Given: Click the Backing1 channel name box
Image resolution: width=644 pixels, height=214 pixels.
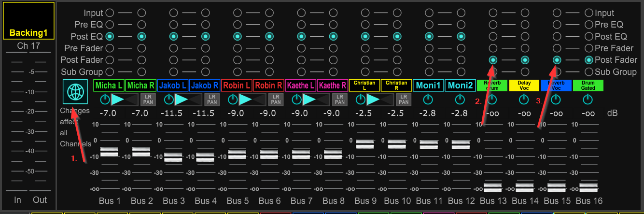Looking at the screenshot, I should click(29, 21).
